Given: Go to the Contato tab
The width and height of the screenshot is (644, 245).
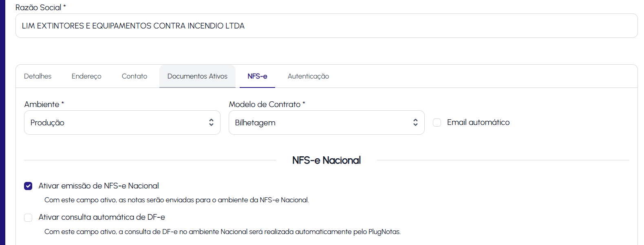Looking at the screenshot, I should pos(135,77).
